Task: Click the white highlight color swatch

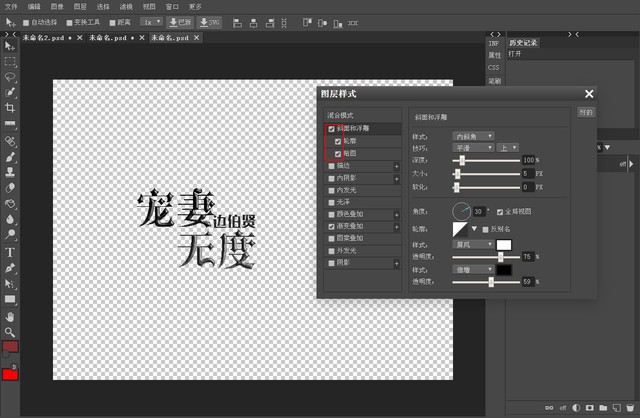Action: pyautogui.click(x=504, y=244)
